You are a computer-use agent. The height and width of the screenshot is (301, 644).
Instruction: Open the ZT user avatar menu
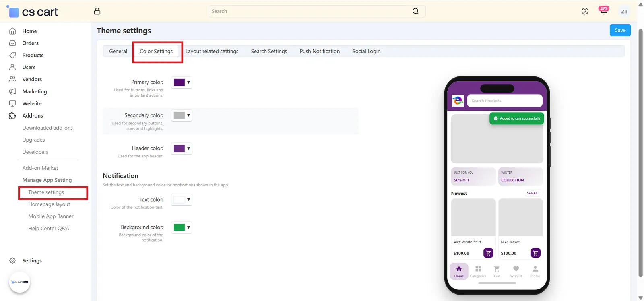click(x=624, y=11)
